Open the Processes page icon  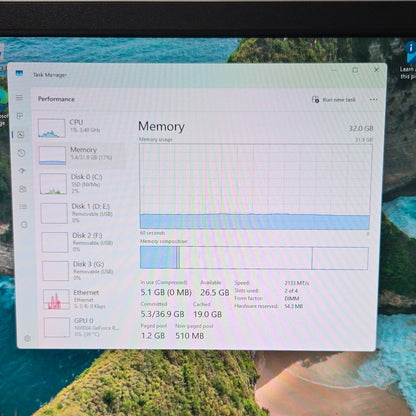pyautogui.click(x=20, y=116)
